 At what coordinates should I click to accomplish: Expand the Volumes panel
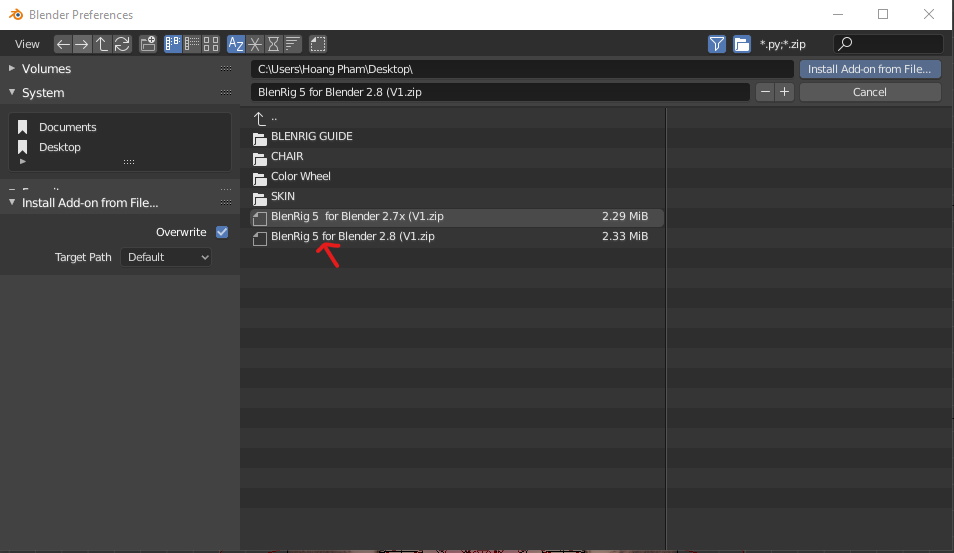(12, 68)
